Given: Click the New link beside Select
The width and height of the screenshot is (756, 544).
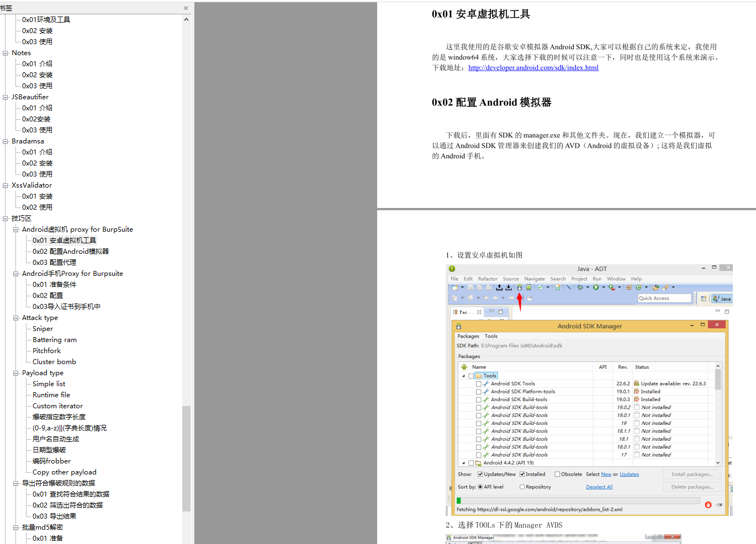Looking at the screenshot, I should [x=606, y=474].
